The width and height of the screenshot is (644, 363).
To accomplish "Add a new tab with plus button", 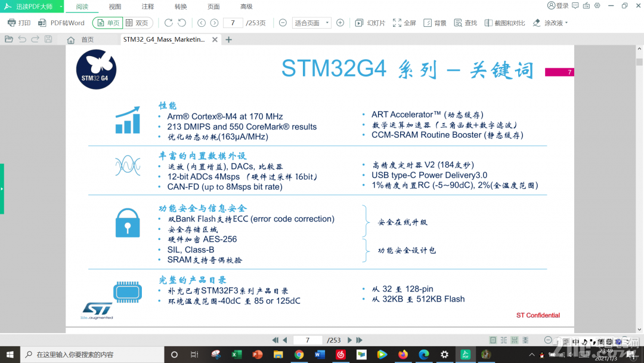I will pos(229,39).
